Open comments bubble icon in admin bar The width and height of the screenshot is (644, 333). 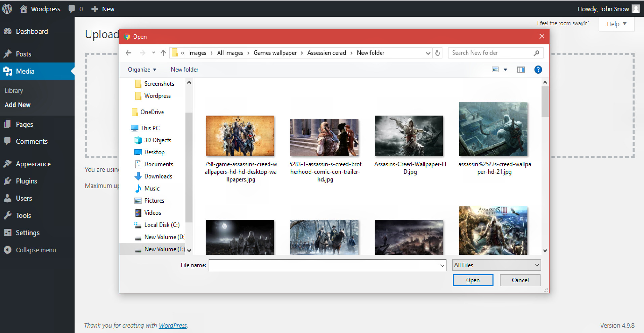tap(72, 9)
